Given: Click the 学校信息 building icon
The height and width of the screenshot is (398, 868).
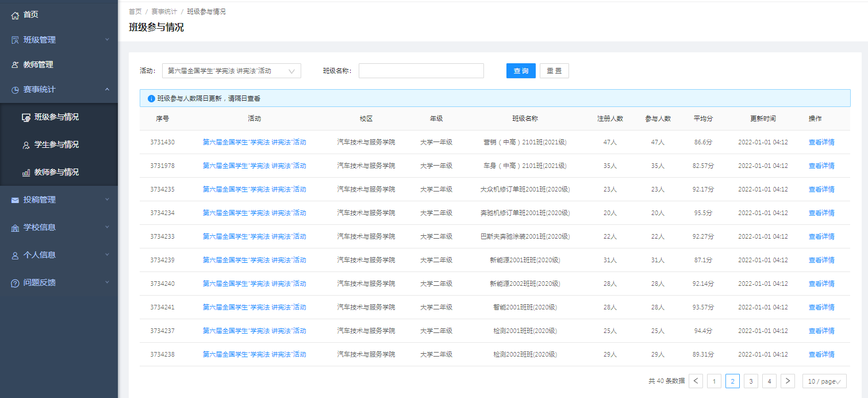Looking at the screenshot, I should coord(16,228).
